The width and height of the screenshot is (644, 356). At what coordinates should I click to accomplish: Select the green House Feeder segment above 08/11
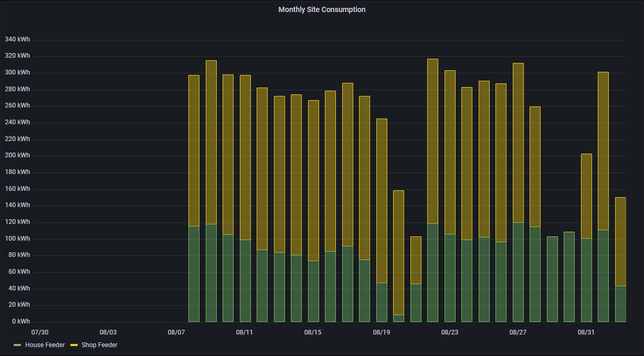245,281
